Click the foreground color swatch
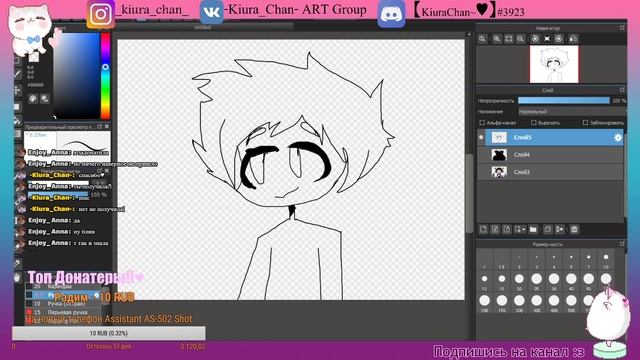This screenshot has height=360, width=640. tap(33, 57)
